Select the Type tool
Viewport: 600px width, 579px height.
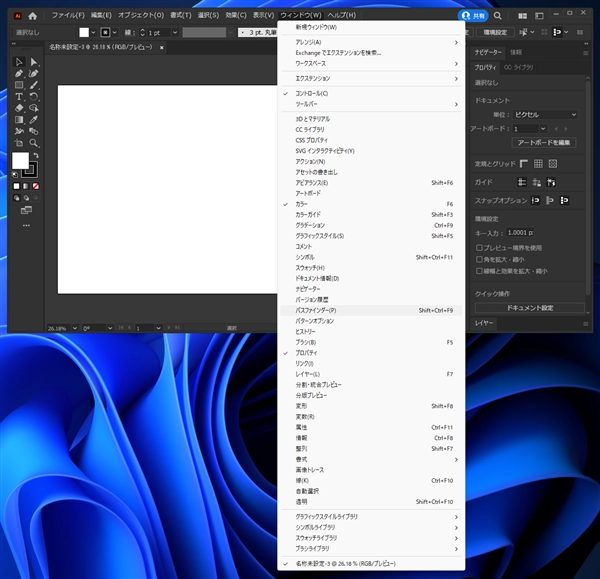click(x=19, y=96)
